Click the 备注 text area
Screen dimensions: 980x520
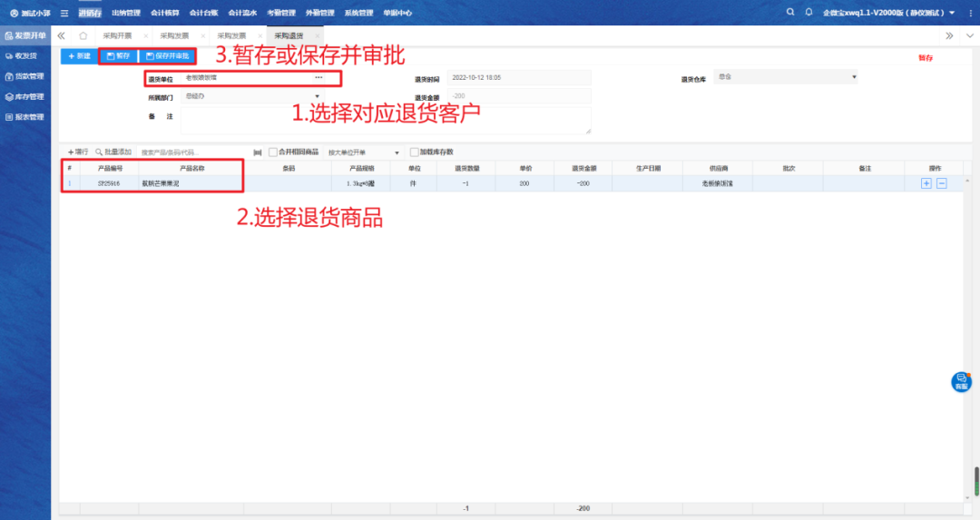pyautogui.click(x=386, y=120)
